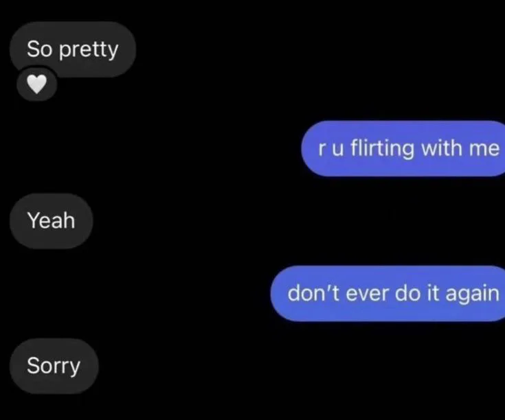Tap the dark circle around the heart
505x420 pixels.
pyautogui.click(x=36, y=84)
